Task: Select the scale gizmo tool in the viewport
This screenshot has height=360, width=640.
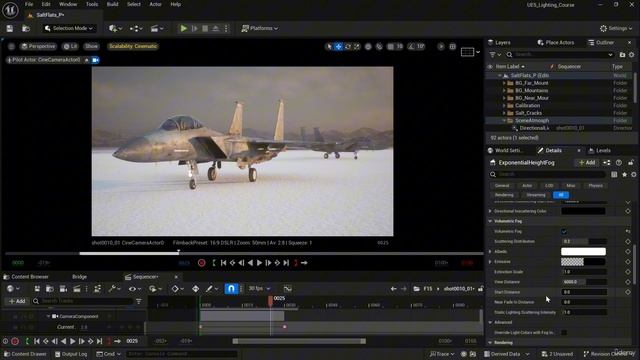Action: [x=357, y=47]
